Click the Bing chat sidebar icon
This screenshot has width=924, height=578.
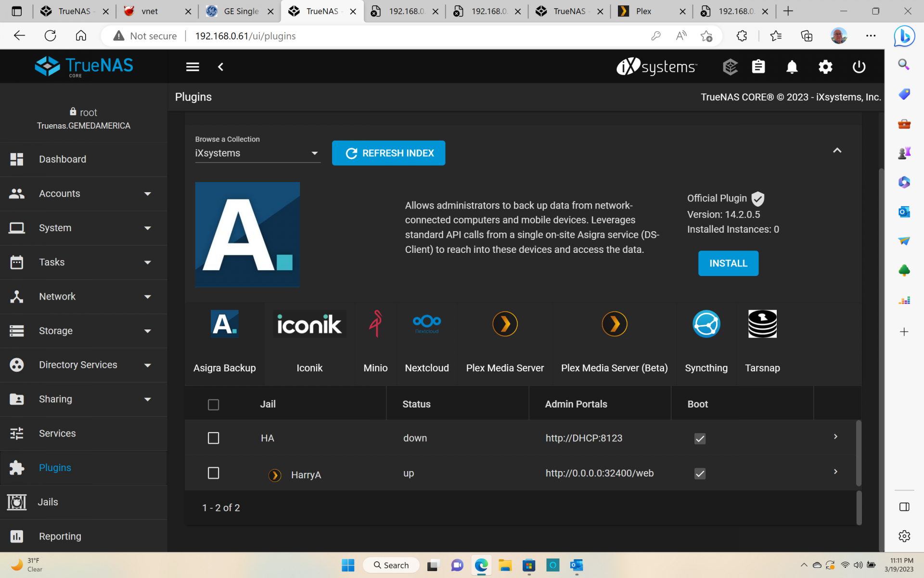pos(904,36)
